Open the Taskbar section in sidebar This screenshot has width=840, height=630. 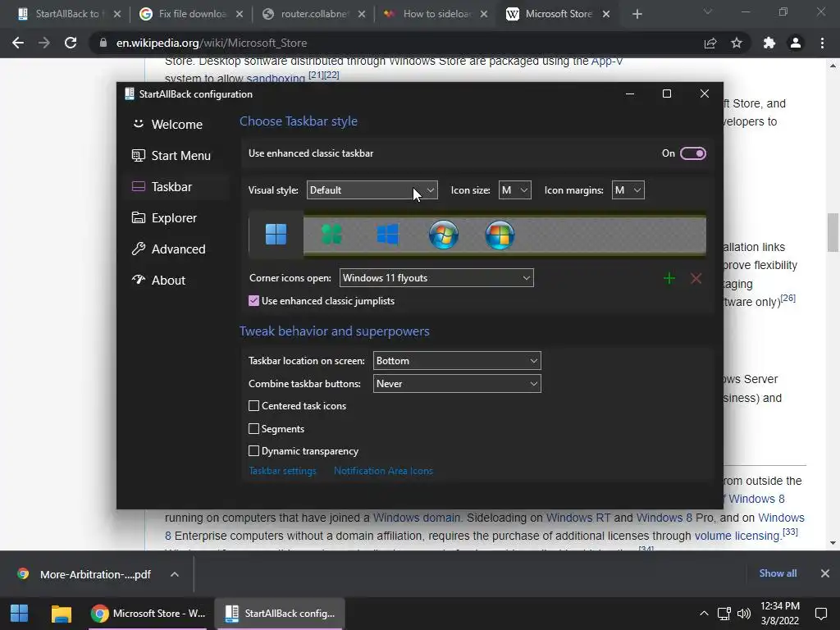(x=176, y=186)
